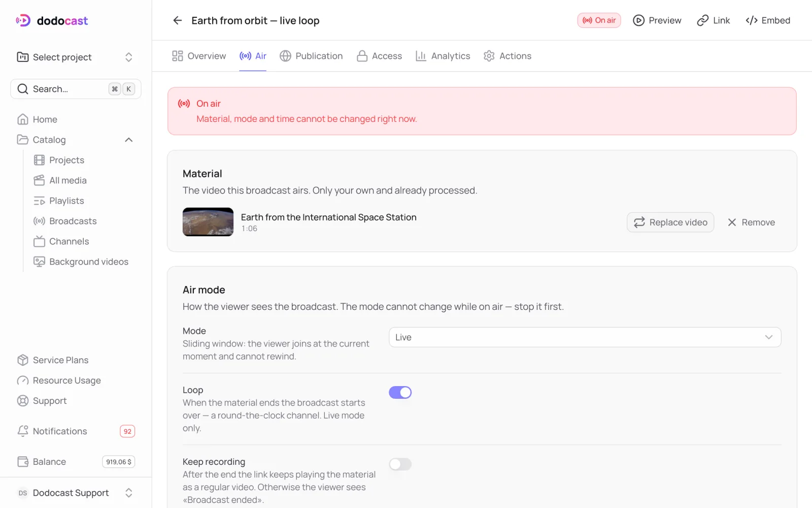This screenshot has width=812, height=508.
Task: Open Notifications with 92 badge
Action: pos(76,431)
